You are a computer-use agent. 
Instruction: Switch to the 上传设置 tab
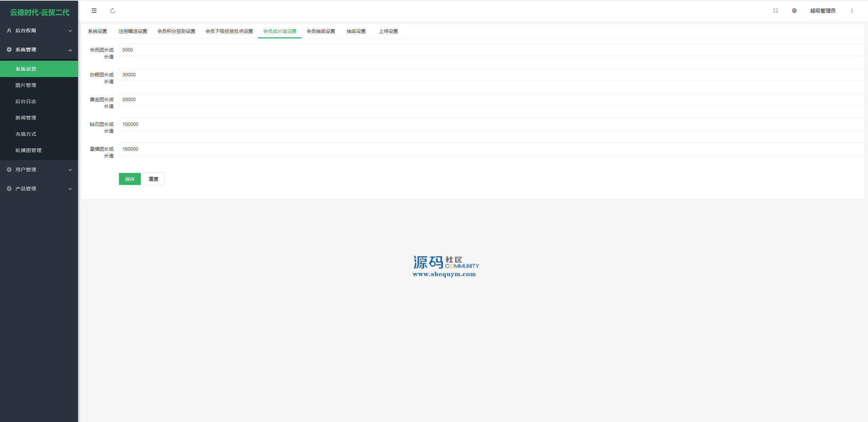[389, 31]
